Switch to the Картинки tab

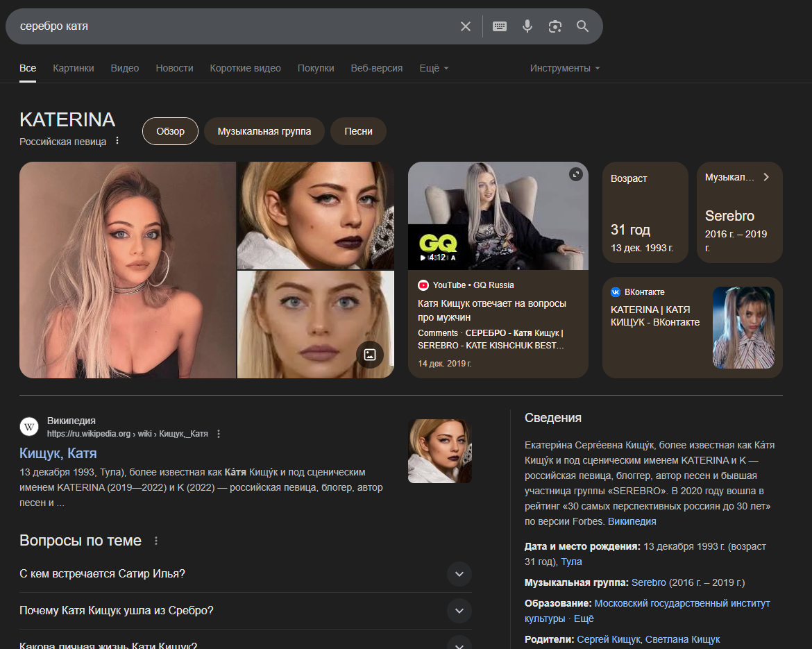(x=74, y=68)
